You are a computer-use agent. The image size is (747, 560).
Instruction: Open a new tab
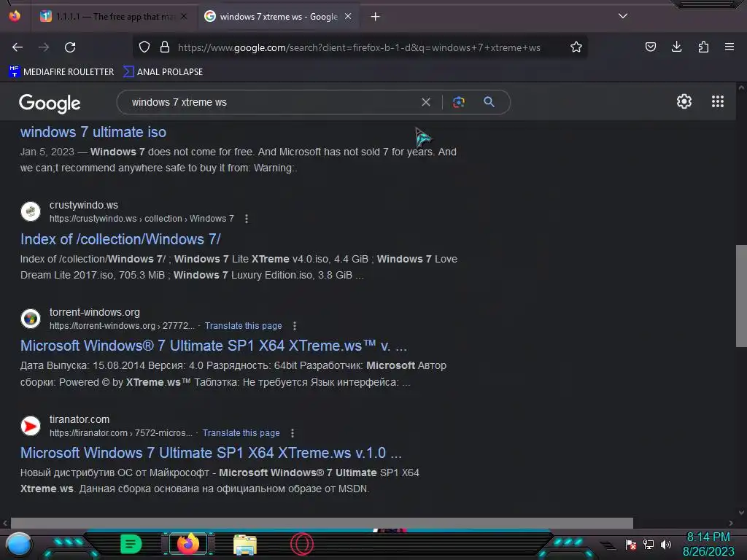click(x=376, y=17)
